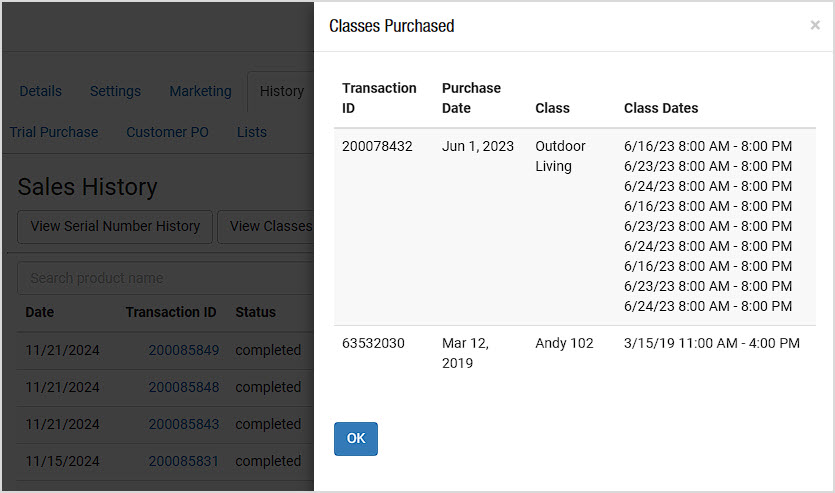Click View Serial Number History button
835x493 pixels.
tap(115, 226)
